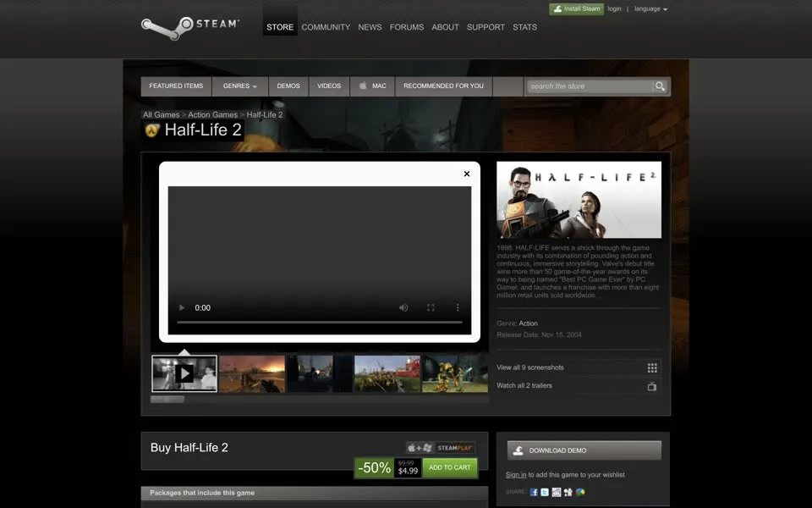
Task: Mute the video with the volume icon
Action: pos(403,308)
